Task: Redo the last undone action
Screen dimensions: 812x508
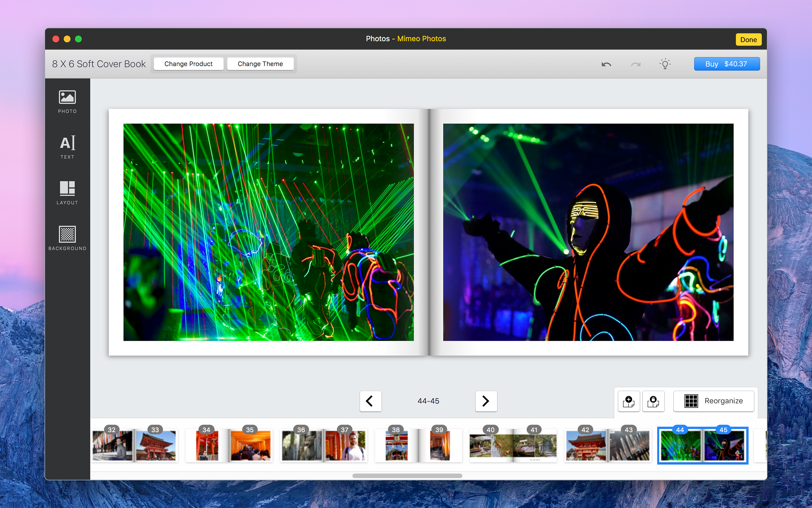Action: (636, 64)
